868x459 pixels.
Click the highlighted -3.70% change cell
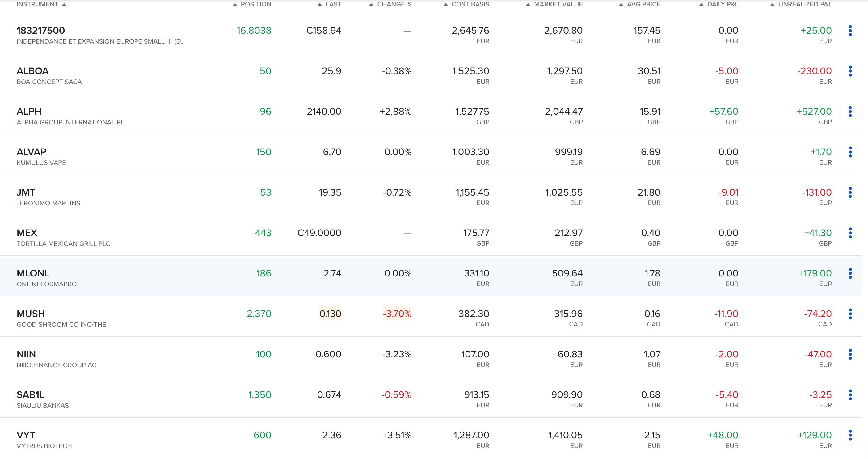(397, 314)
